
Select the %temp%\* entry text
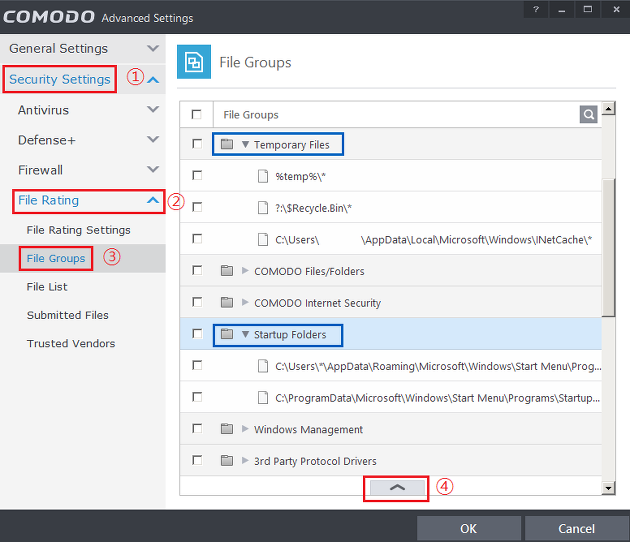pos(300,176)
